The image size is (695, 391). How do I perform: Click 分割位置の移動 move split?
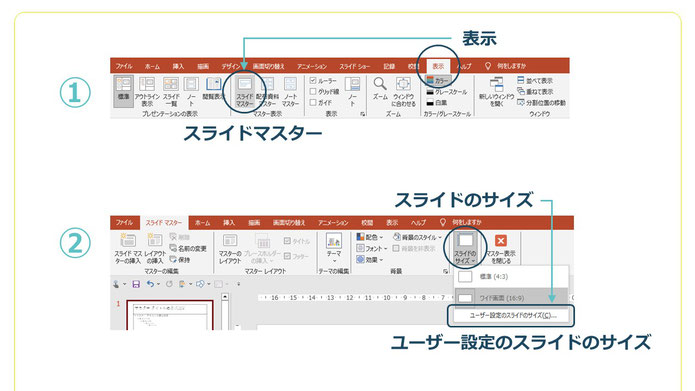[541, 102]
